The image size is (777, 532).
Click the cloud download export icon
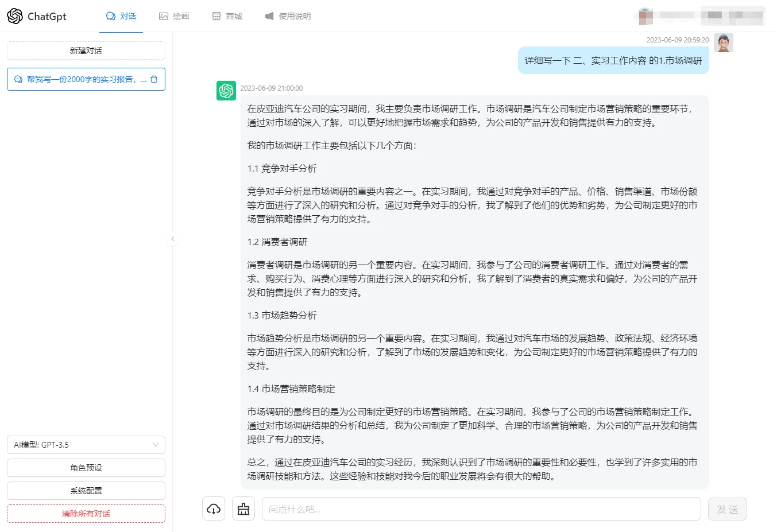point(214,509)
